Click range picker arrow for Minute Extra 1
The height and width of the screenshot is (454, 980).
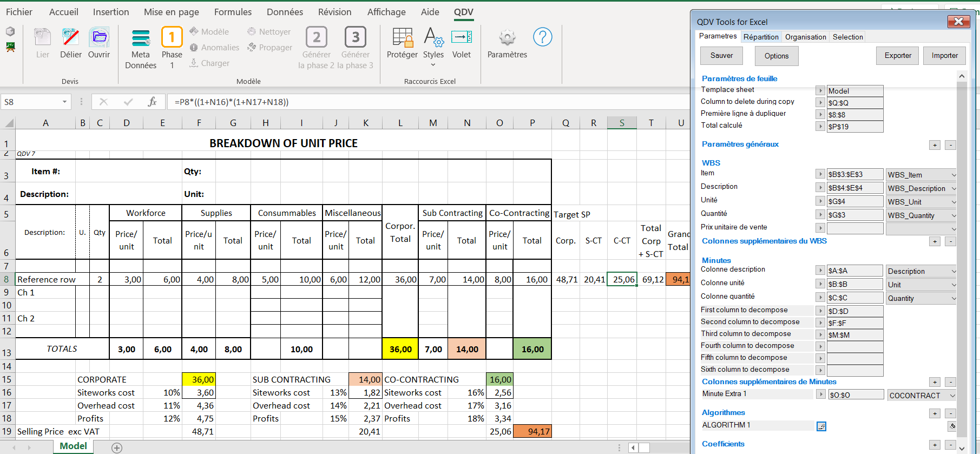(x=821, y=394)
